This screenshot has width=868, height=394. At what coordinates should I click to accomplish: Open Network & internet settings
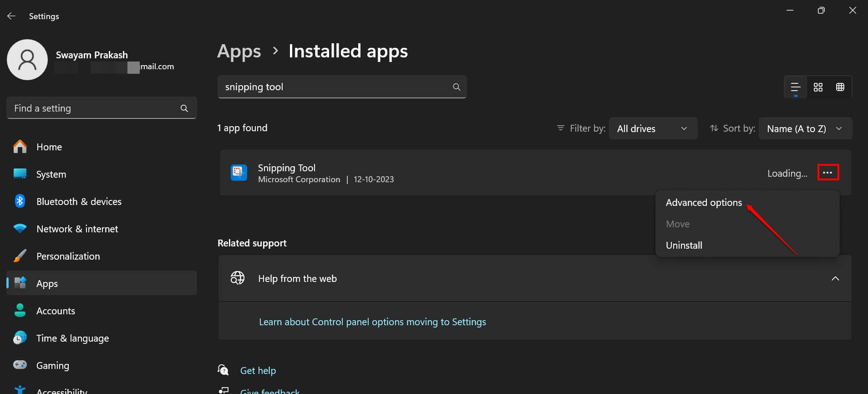(x=77, y=229)
